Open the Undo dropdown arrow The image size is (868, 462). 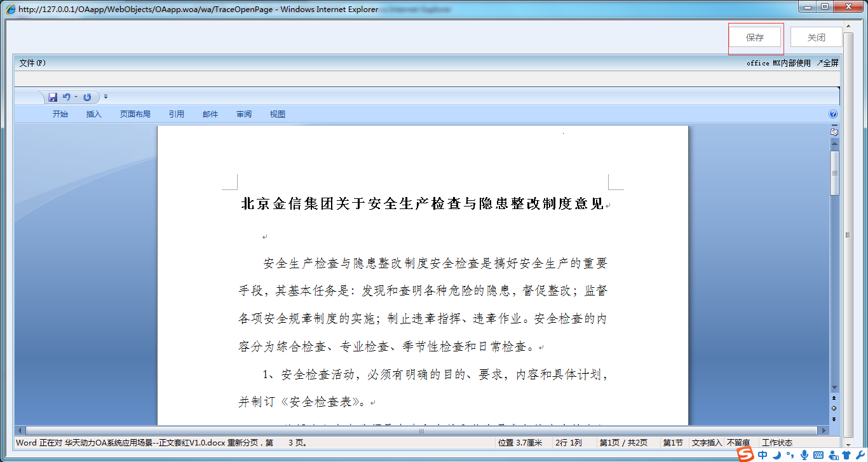point(76,97)
